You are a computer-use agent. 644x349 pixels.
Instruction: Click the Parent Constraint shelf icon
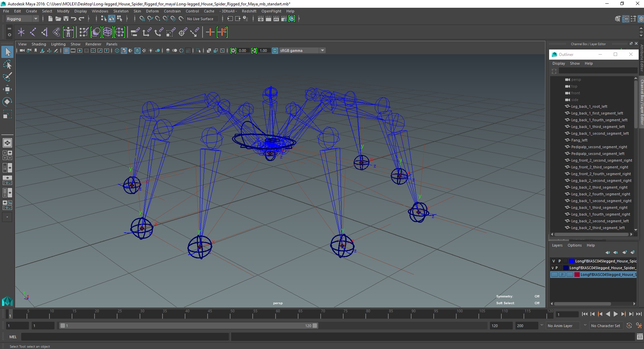tap(135, 32)
